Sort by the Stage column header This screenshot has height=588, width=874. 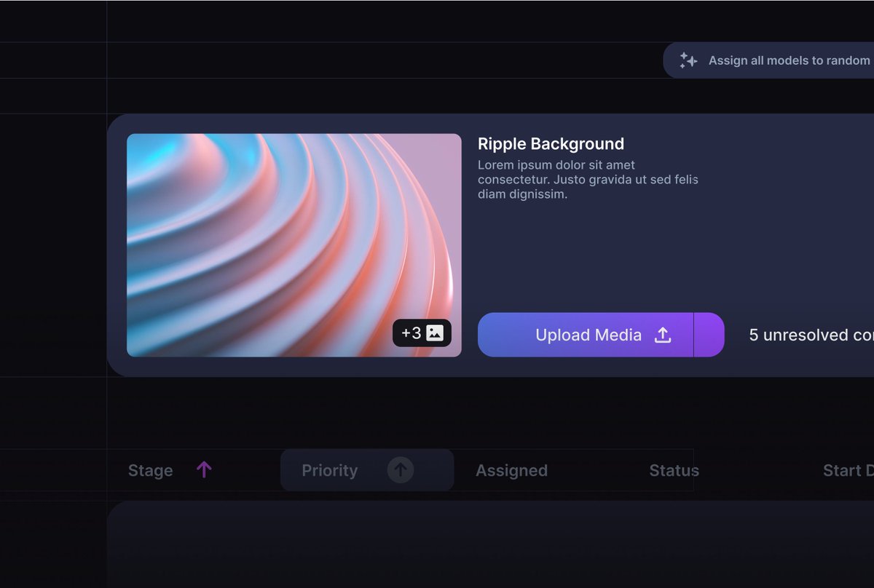point(150,471)
